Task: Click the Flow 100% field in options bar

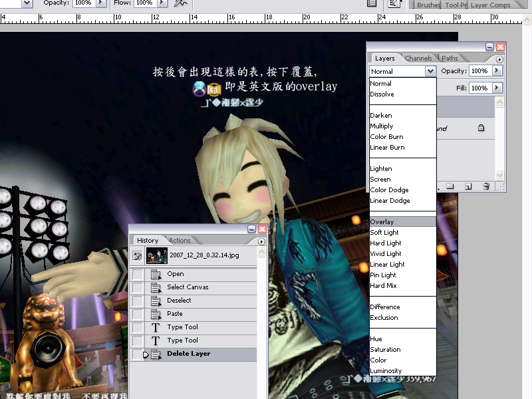Action: tap(145, 3)
